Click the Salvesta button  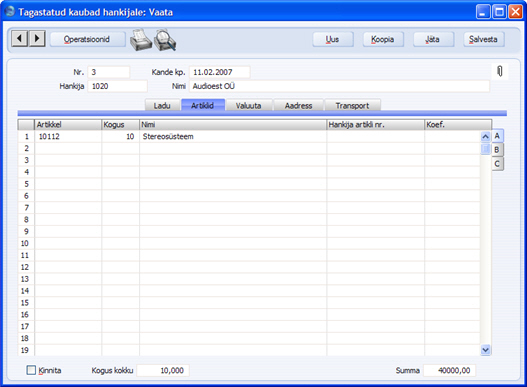click(x=483, y=39)
